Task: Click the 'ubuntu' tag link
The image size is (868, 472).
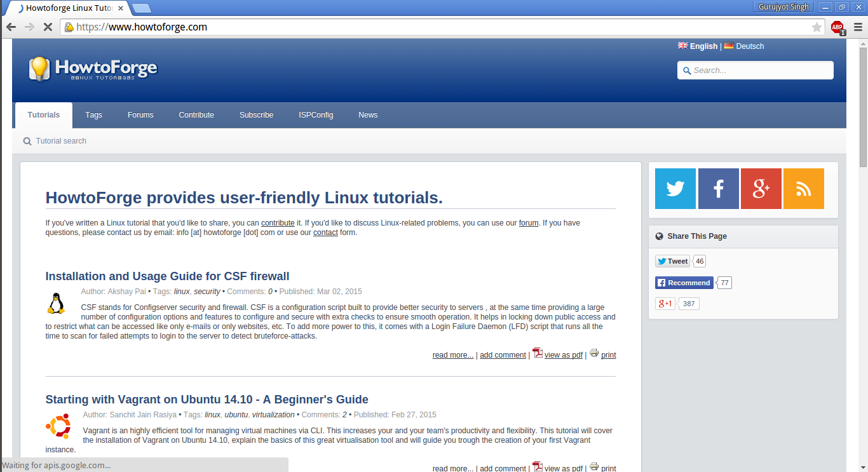Action: click(236, 415)
